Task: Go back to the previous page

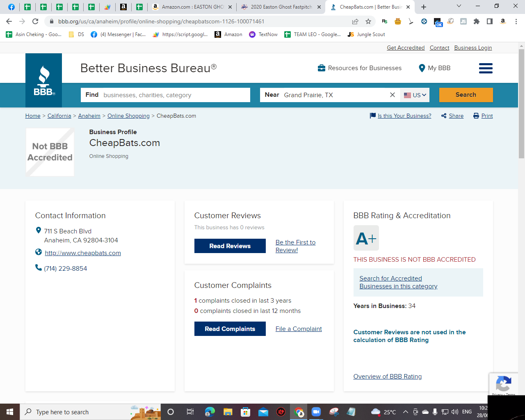Action: click(9, 21)
